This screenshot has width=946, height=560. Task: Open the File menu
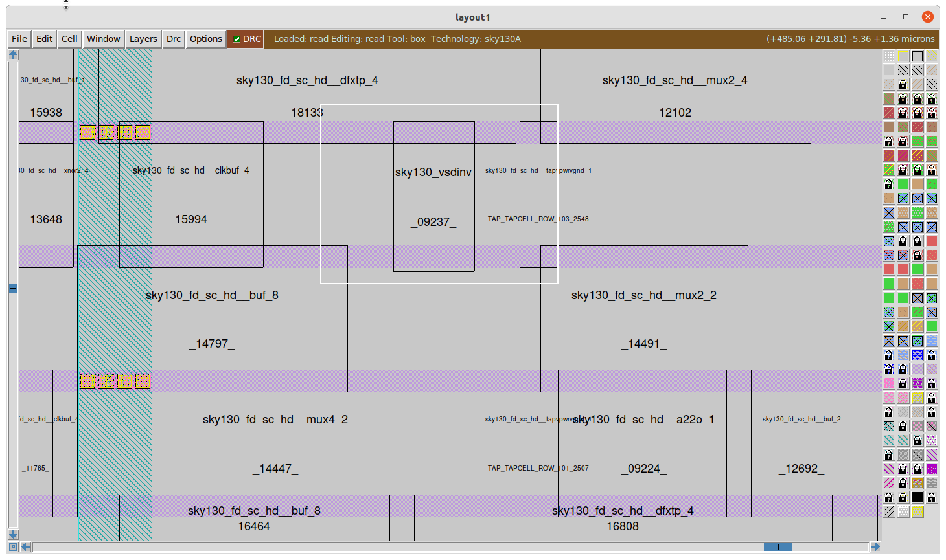coord(19,39)
